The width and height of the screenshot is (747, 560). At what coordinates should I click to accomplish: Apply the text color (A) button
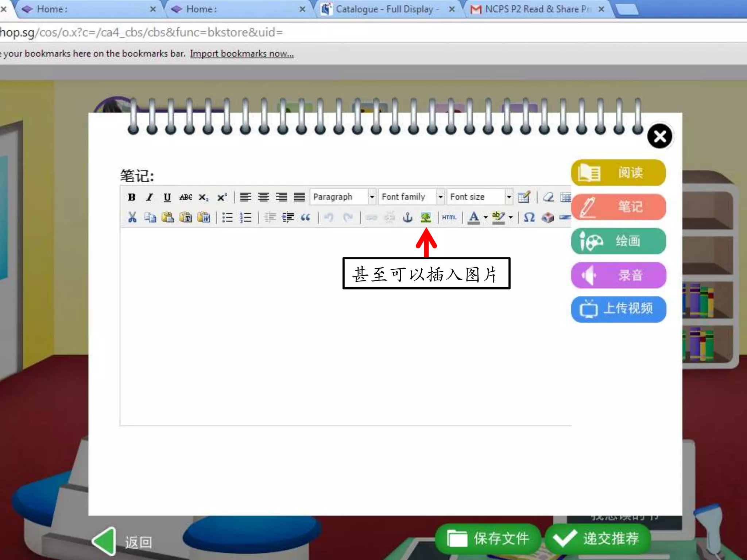[474, 218]
